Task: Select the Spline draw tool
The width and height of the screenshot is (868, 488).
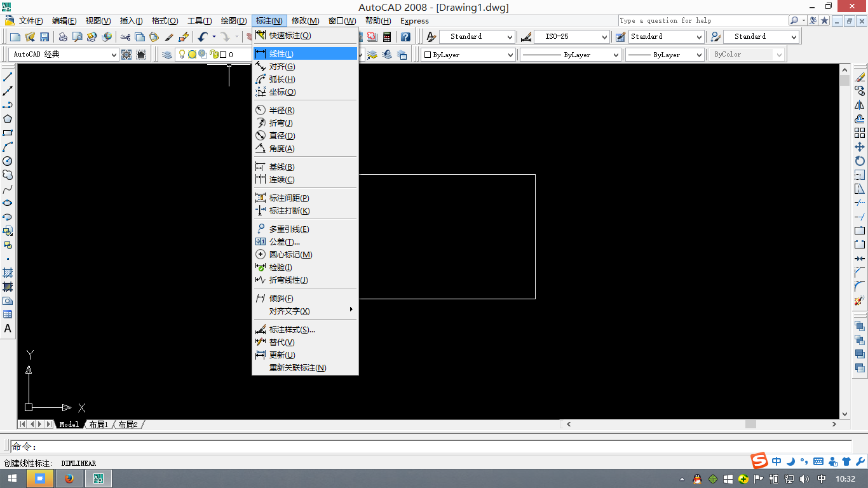Action: click(8, 189)
